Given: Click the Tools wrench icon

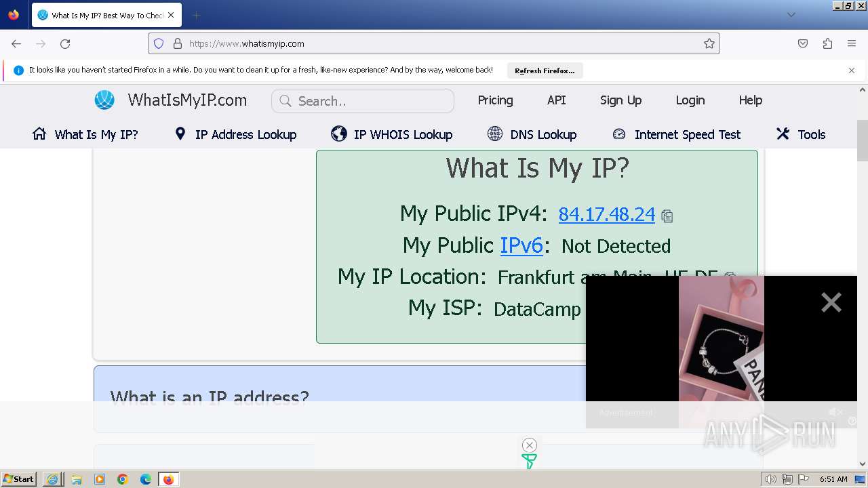Looking at the screenshot, I should [x=783, y=134].
